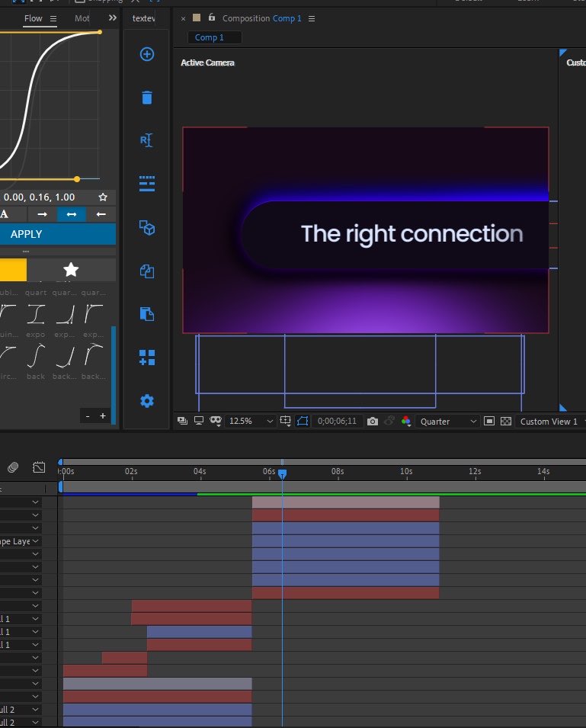This screenshot has height=728, width=586.
Task: Open the Composition panel hamburger menu
Action: (312, 18)
